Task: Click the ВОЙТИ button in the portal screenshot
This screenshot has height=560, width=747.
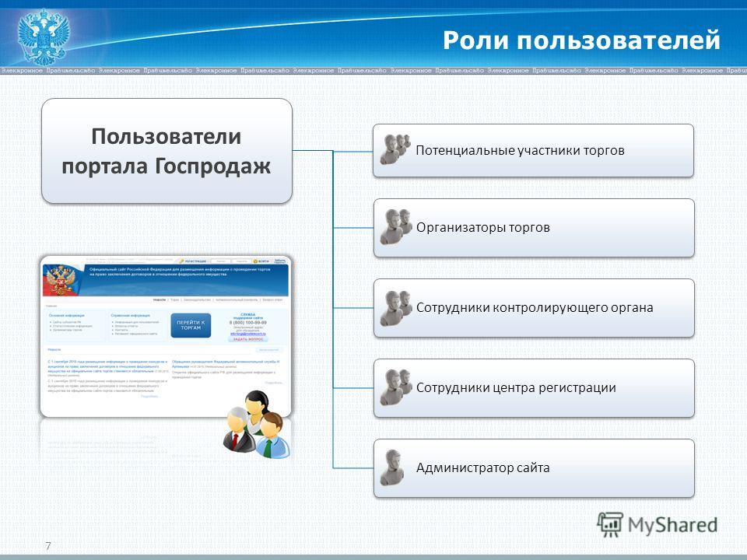Action: [261, 261]
